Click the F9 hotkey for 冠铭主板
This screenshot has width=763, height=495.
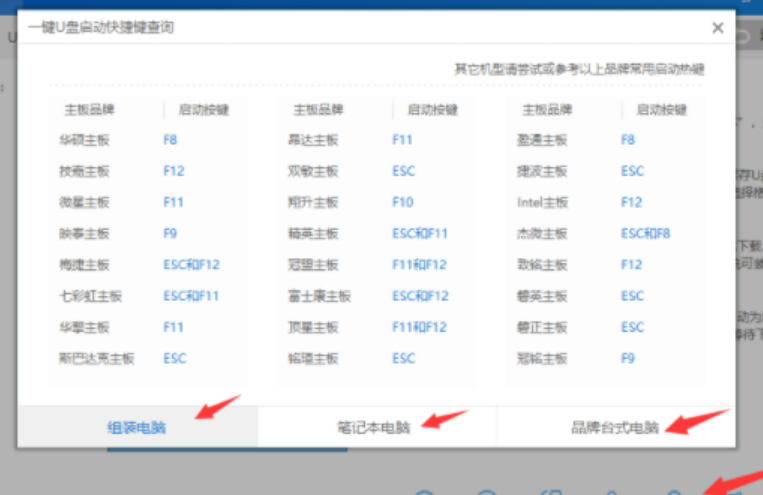click(627, 358)
